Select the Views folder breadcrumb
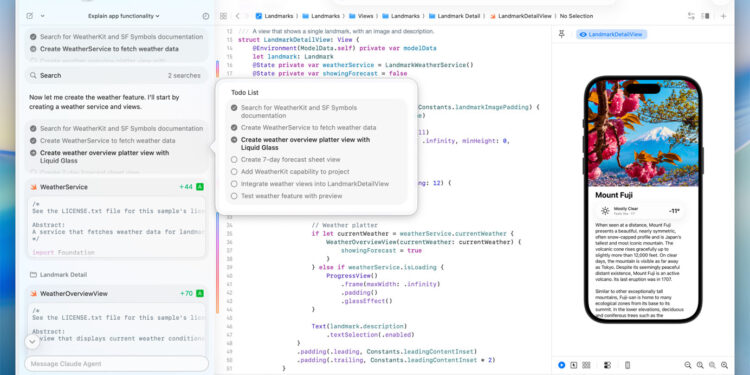 (x=361, y=16)
